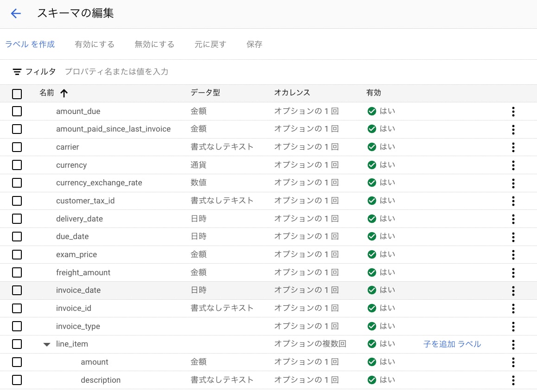Check the invoice_date row checkbox

pyautogui.click(x=17, y=291)
